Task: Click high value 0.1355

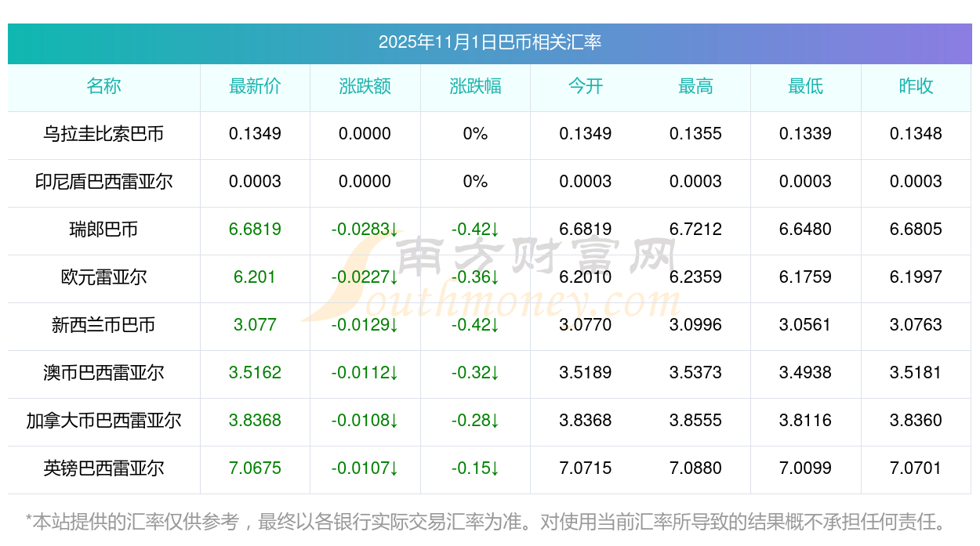Action: pyautogui.click(x=695, y=134)
